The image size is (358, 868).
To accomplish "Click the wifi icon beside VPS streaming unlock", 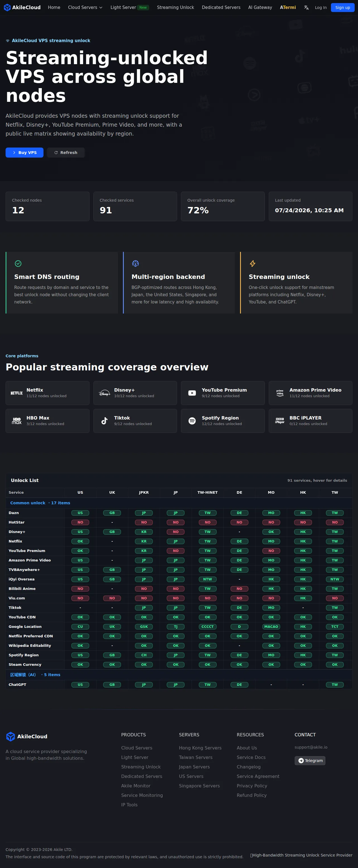I will [8, 40].
